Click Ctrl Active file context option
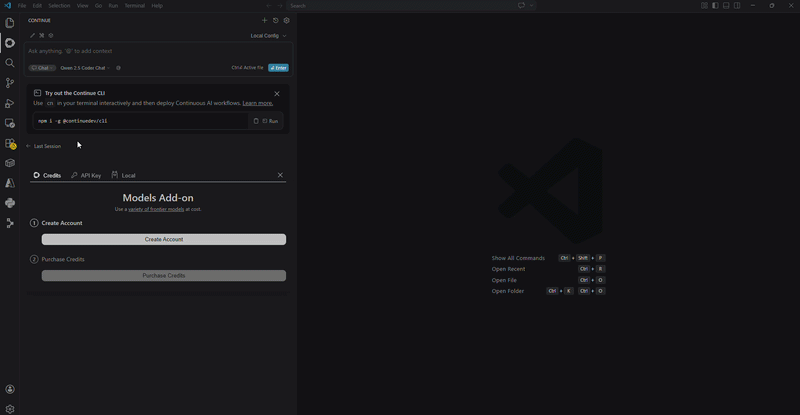This screenshot has width=800, height=415. (247, 67)
